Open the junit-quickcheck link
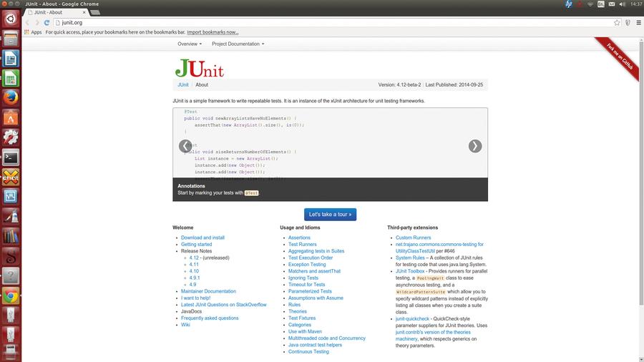This screenshot has height=362, width=644. pyautogui.click(x=412, y=318)
